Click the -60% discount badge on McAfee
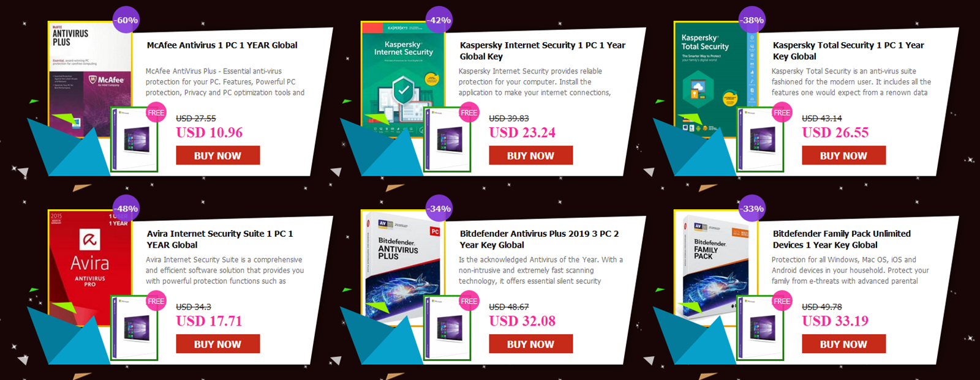The image size is (980, 380). (126, 20)
